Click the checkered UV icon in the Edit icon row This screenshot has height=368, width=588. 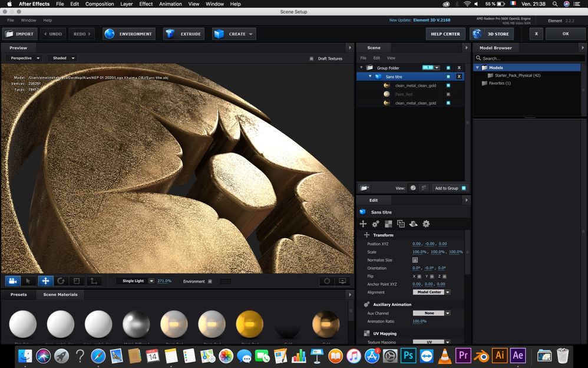point(388,224)
